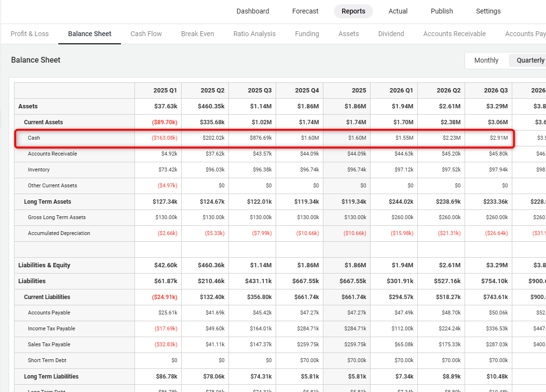This screenshot has height=392, width=546.
Task: Select the Actual top navigation item
Action: coord(398,11)
